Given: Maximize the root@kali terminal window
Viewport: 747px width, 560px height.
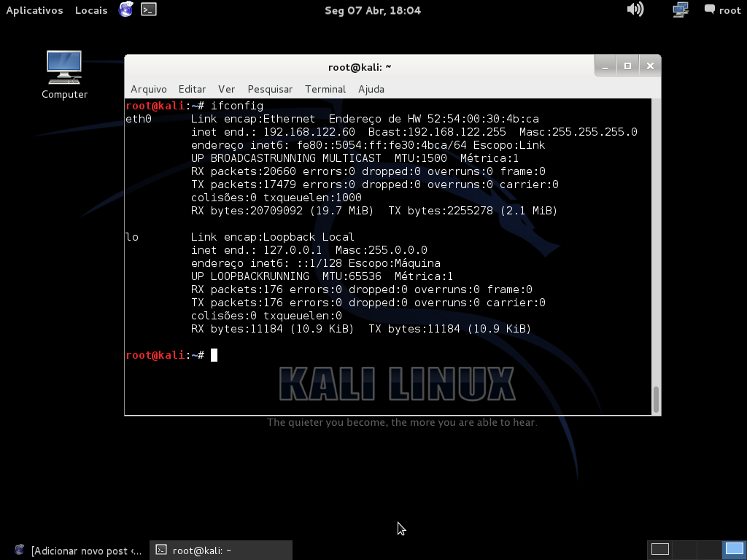Looking at the screenshot, I should coord(627,66).
